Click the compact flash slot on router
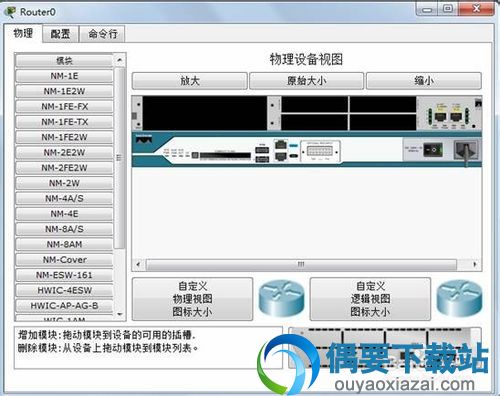The width and height of the screenshot is (500, 396). click(x=225, y=156)
